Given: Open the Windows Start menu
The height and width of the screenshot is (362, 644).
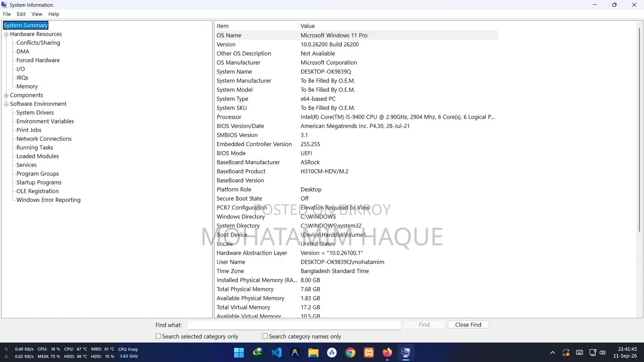Looking at the screenshot, I should (239, 353).
